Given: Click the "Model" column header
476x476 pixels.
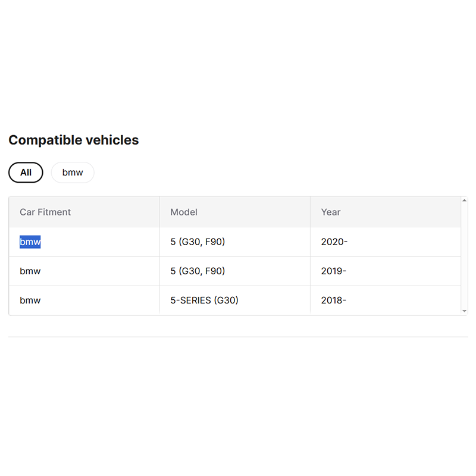Looking at the screenshot, I should point(184,212).
